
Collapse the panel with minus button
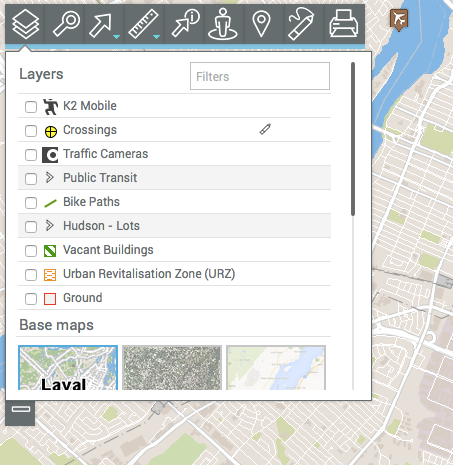[21, 409]
